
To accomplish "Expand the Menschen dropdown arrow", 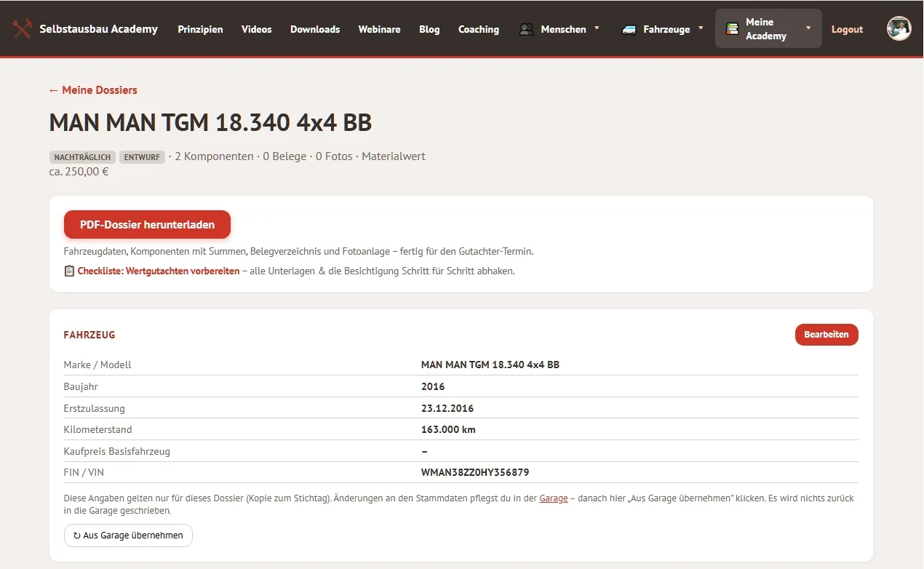I will (597, 28).
